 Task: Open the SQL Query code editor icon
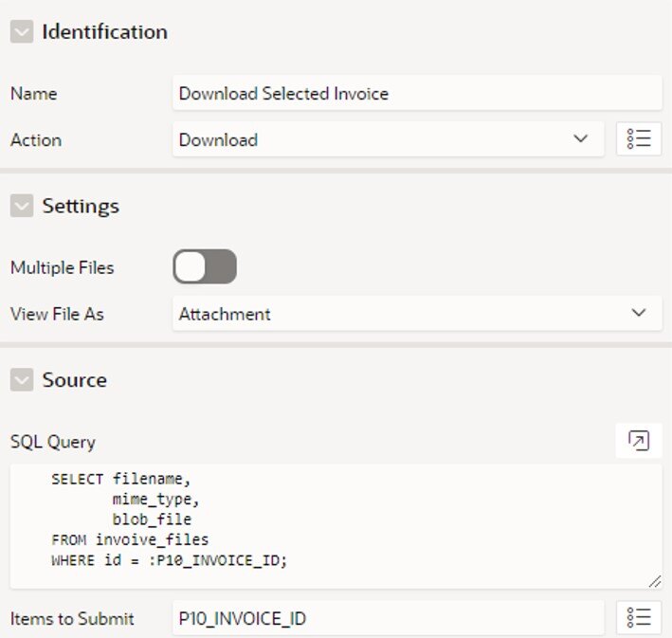click(x=639, y=441)
